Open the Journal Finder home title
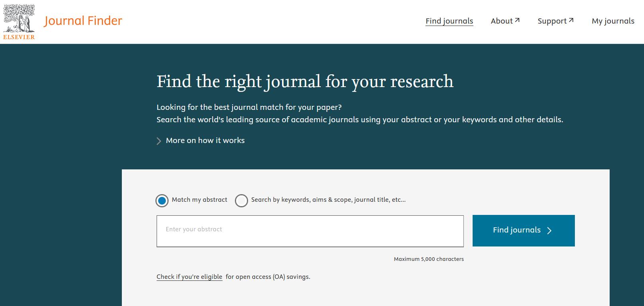Viewport: 644px width, 306px height. point(83,21)
